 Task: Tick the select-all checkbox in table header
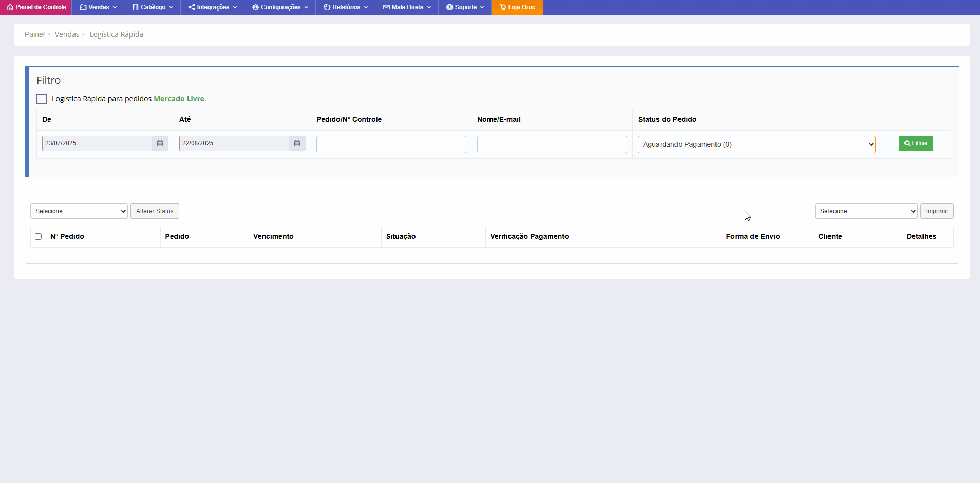(x=38, y=237)
